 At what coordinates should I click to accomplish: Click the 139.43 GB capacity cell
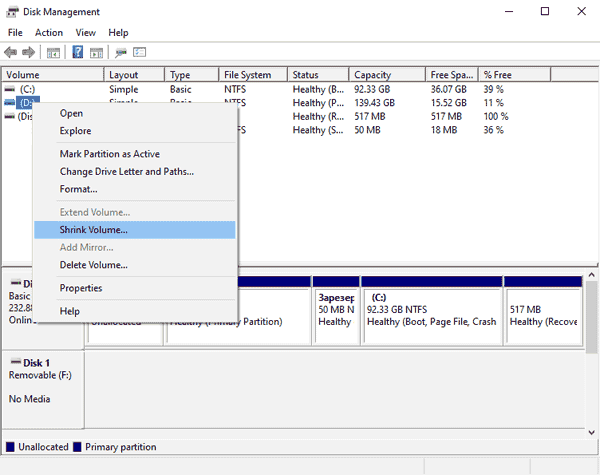374,103
